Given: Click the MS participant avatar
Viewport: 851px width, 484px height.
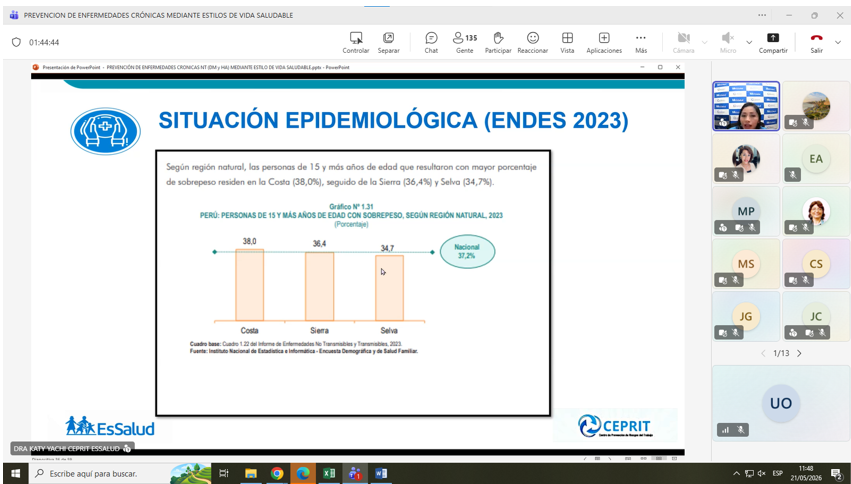Looking at the screenshot, I should point(746,264).
